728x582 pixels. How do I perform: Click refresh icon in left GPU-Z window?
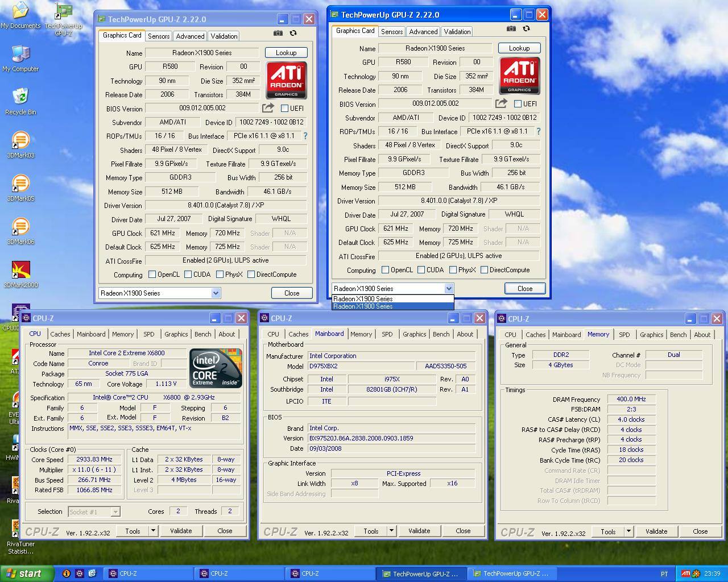click(293, 34)
